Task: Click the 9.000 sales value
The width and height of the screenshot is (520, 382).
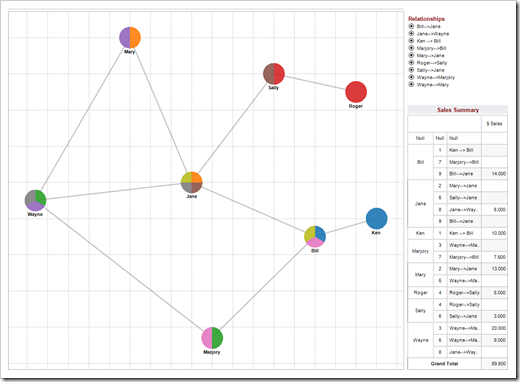Action: pyautogui.click(x=499, y=340)
